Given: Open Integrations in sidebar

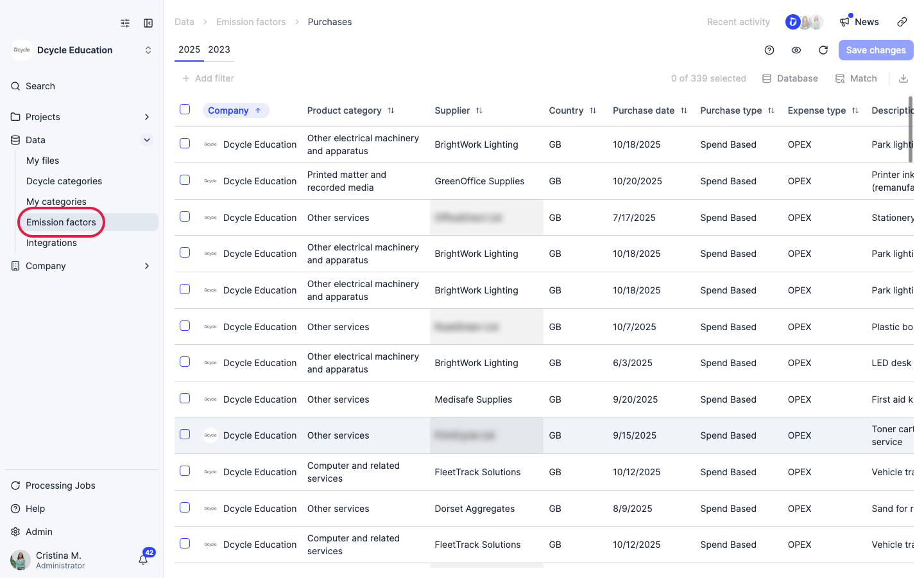Looking at the screenshot, I should pos(51,243).
